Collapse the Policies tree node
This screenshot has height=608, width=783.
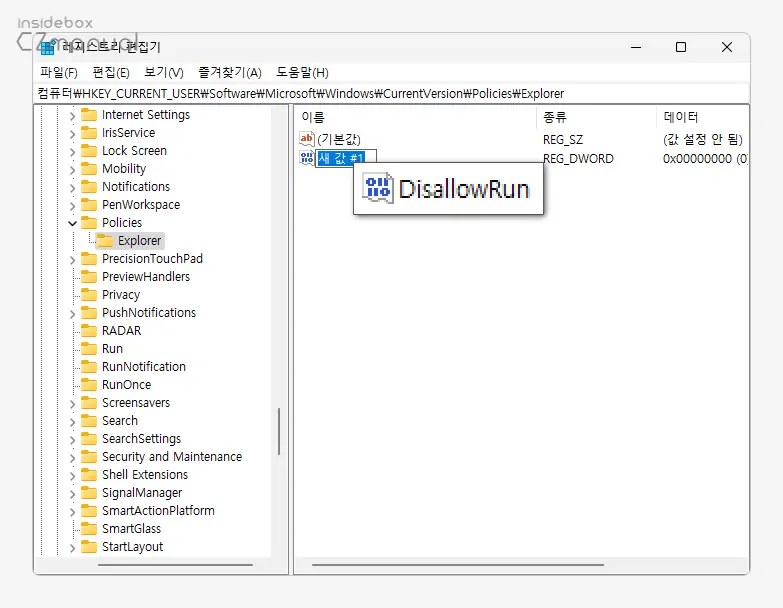click(72, 223)
